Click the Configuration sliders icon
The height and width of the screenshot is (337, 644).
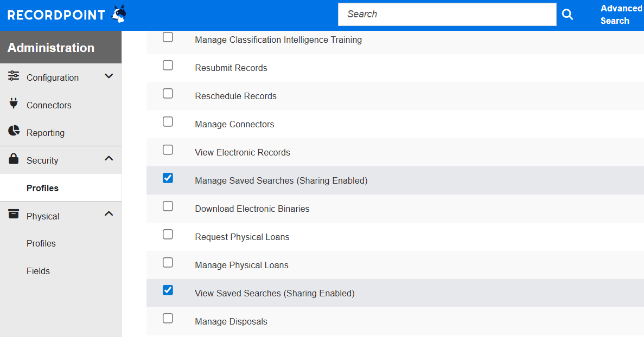[x=14, y=76]
